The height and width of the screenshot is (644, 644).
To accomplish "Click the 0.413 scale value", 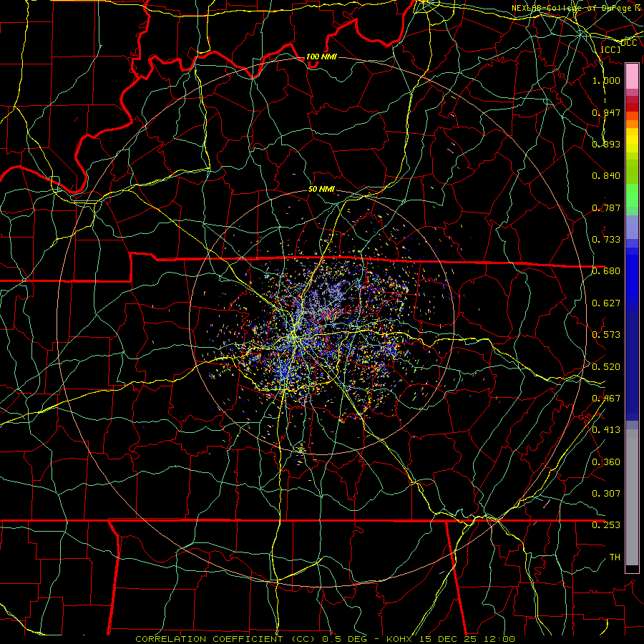I will click(x=606, y=430).
